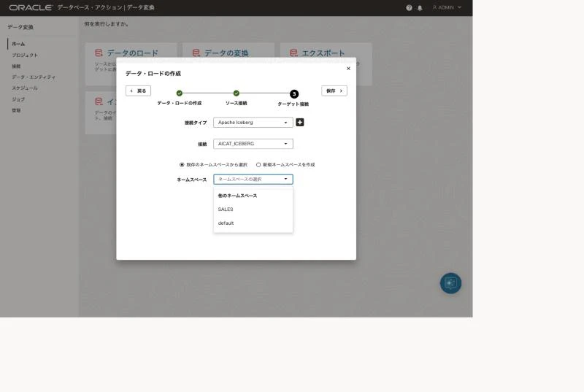
Task: Click step 3 target connection marker
Action: coord(294,94)
